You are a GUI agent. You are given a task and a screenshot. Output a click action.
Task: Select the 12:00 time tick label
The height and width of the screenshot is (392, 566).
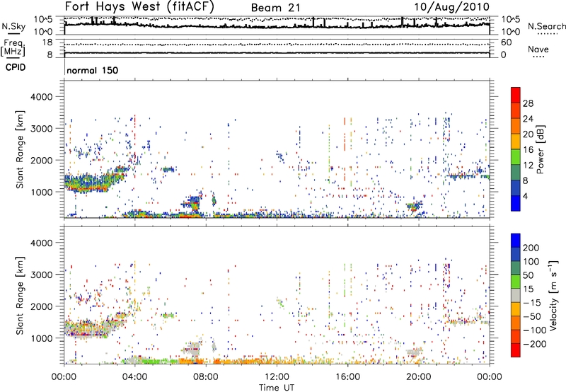[x=277, y=377]
